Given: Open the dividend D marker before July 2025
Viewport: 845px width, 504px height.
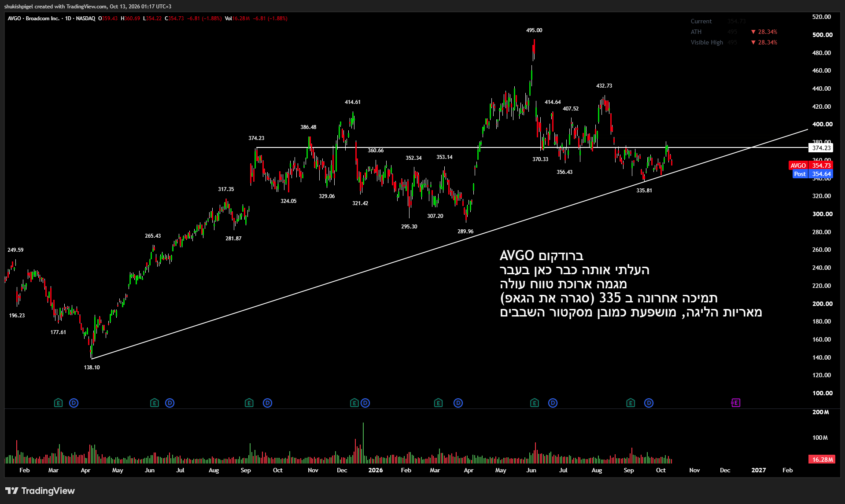Looking at the screenshot, I should [x=170, y=403].
